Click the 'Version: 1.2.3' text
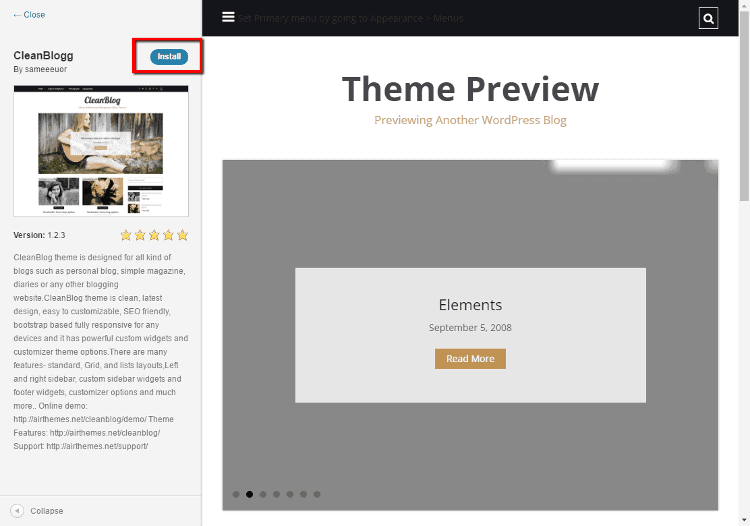The height and width of the screenshot is (526, 750). click(x=39, y=235)
